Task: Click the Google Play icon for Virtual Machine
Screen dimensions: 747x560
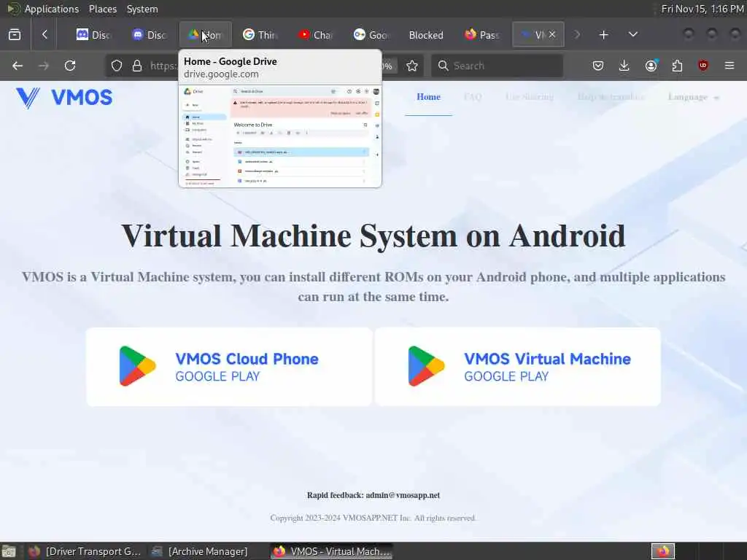Action: tap(426, 366)
